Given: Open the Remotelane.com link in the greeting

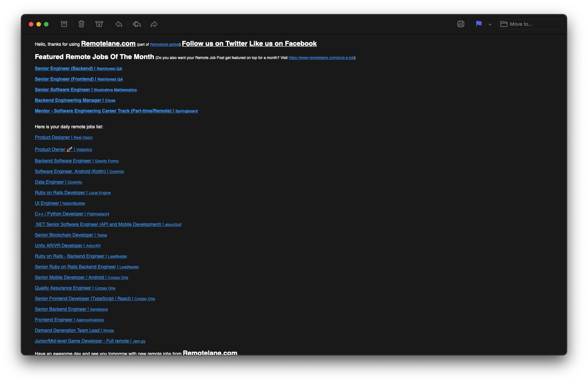Looking at the screenshot, I should pos(108,44).
